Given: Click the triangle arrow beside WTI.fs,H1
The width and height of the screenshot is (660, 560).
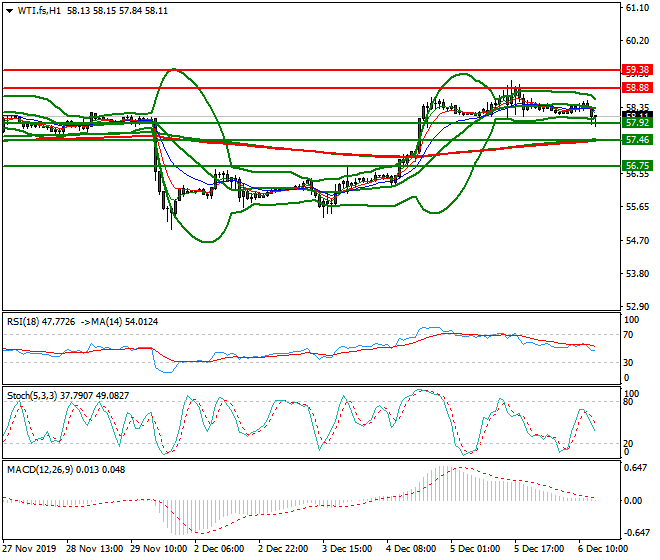Looking at the screenshot, I should point(9,10).
